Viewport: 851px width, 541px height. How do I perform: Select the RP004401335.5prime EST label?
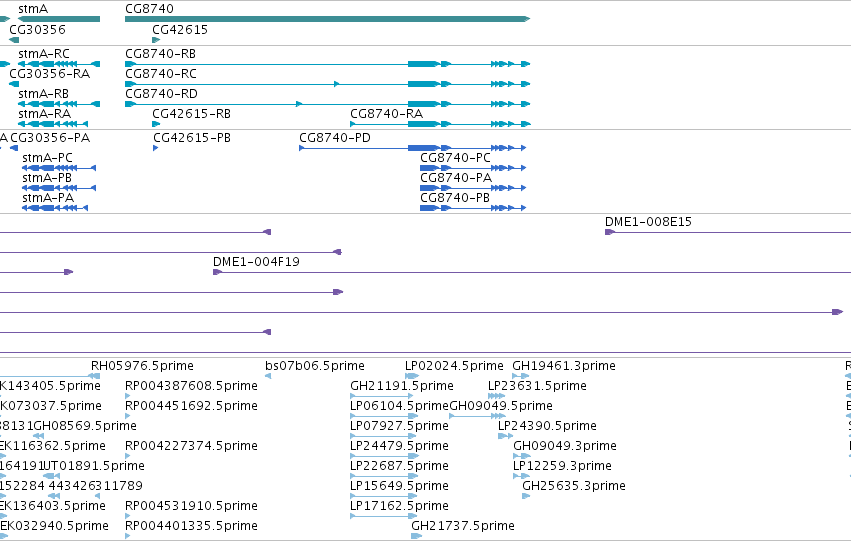point(192,526)
